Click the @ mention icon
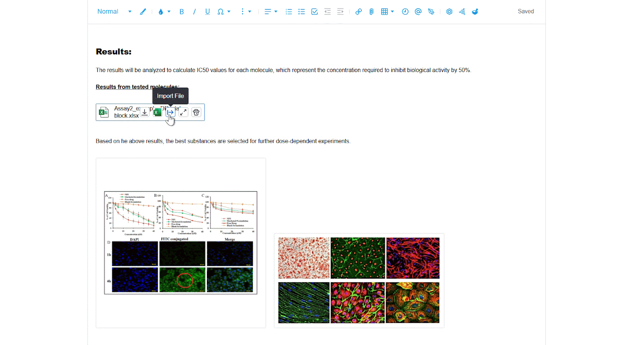This screenshot has width=644, height=345. point(418,12)
